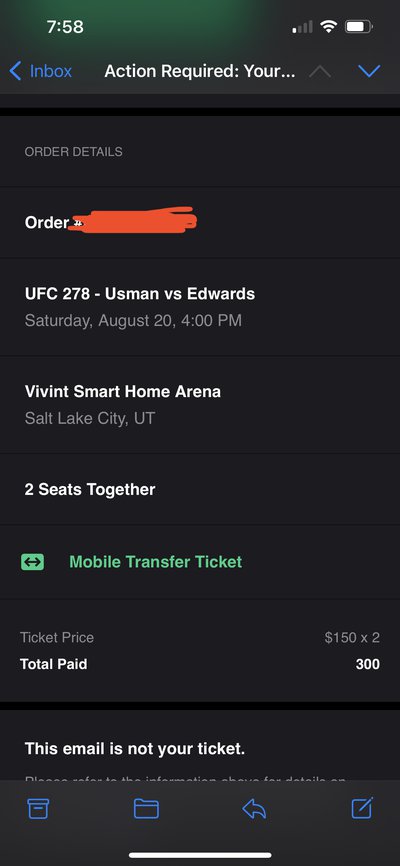Tap the archive box icon
The height and width of the screenshot is (866, 400).
(38, 809)
